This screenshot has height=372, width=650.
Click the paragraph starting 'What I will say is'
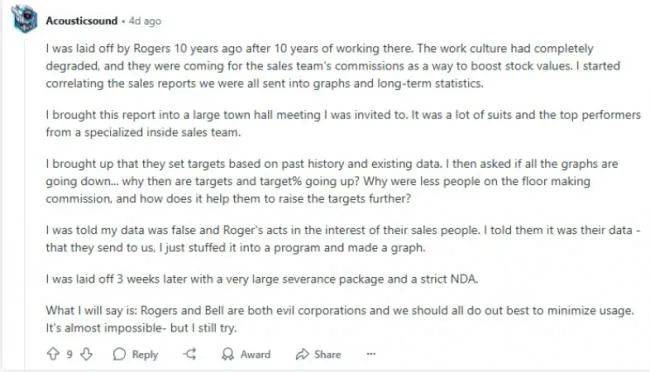340,319
